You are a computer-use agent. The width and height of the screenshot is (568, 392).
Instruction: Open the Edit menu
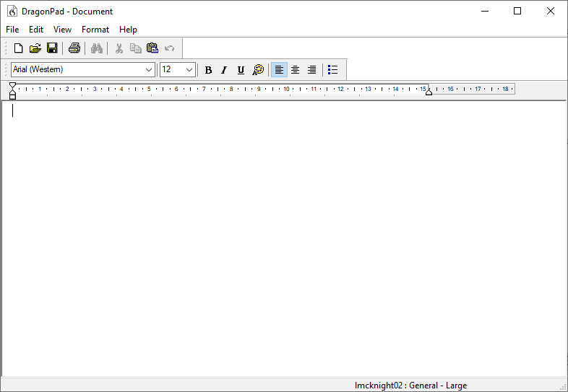coord(36,30)
